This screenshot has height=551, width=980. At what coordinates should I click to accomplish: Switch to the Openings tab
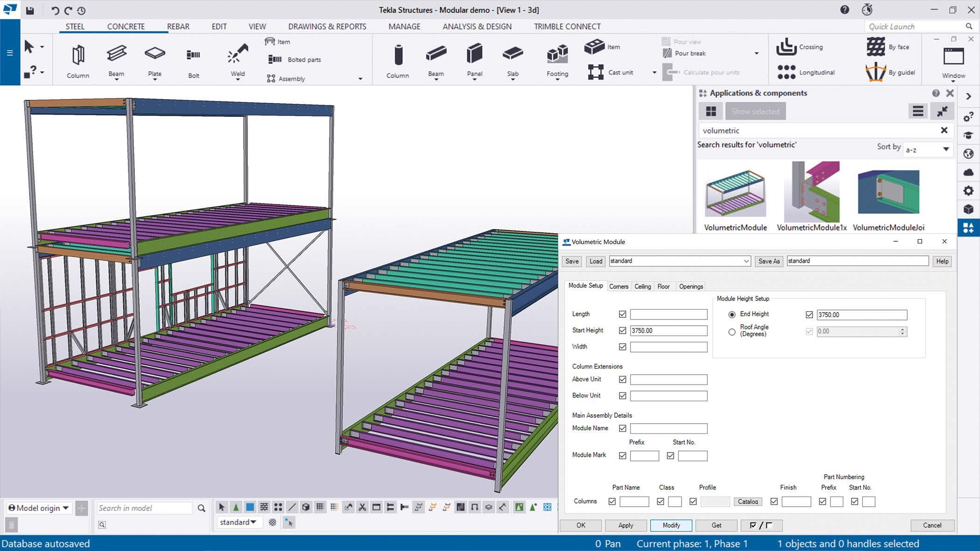click(x=691, y=286)
